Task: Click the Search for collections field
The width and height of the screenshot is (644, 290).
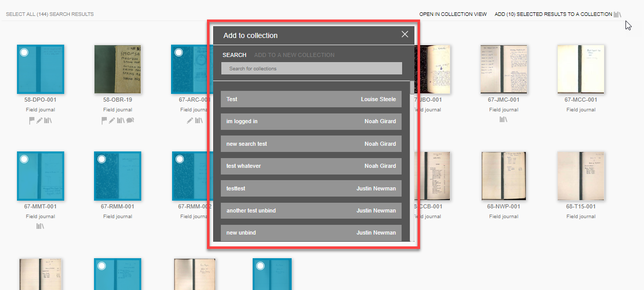Action: click(312, 68)
